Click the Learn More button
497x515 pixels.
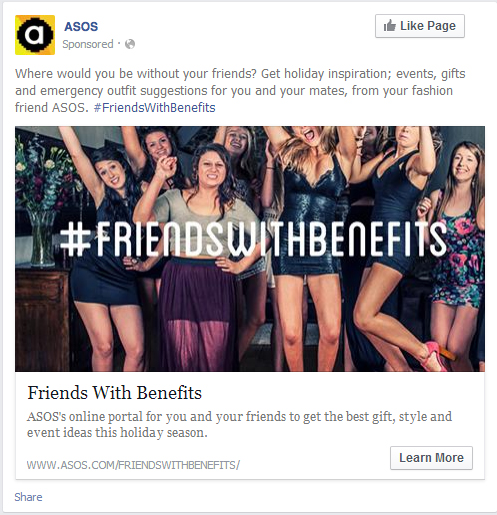pyautogui.click(x=431, y=458)
